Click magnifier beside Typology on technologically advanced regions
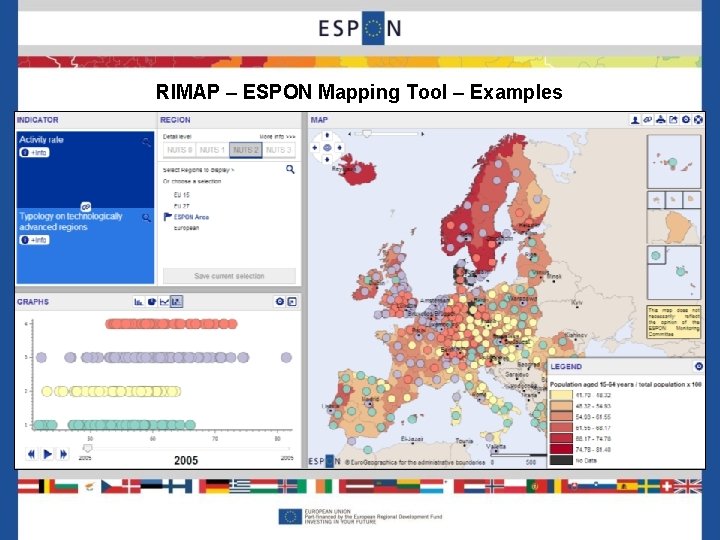 coord(146,218)
